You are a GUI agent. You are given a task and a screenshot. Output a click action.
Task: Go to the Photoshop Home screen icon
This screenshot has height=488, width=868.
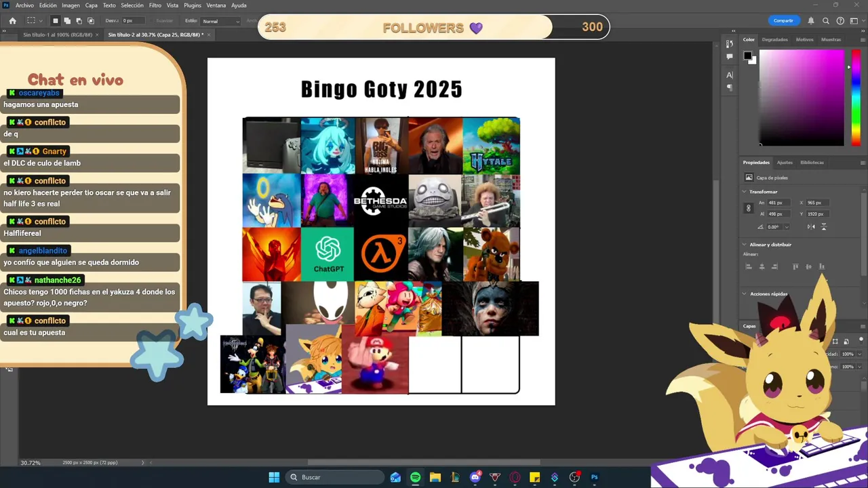pos(12,21)
